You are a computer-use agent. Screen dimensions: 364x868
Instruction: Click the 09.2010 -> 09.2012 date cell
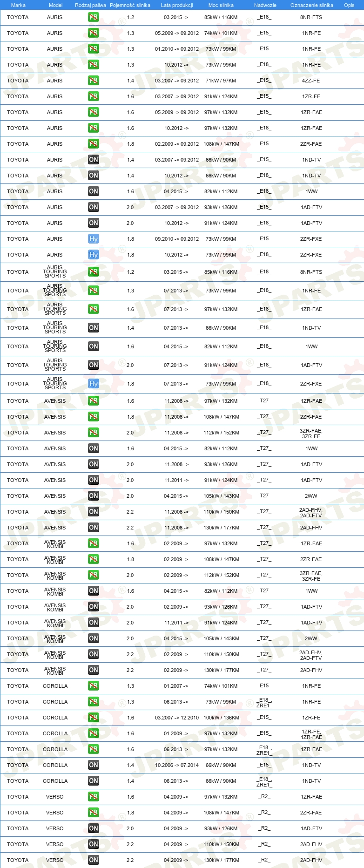pyautogui.click(x=177, y=239)
